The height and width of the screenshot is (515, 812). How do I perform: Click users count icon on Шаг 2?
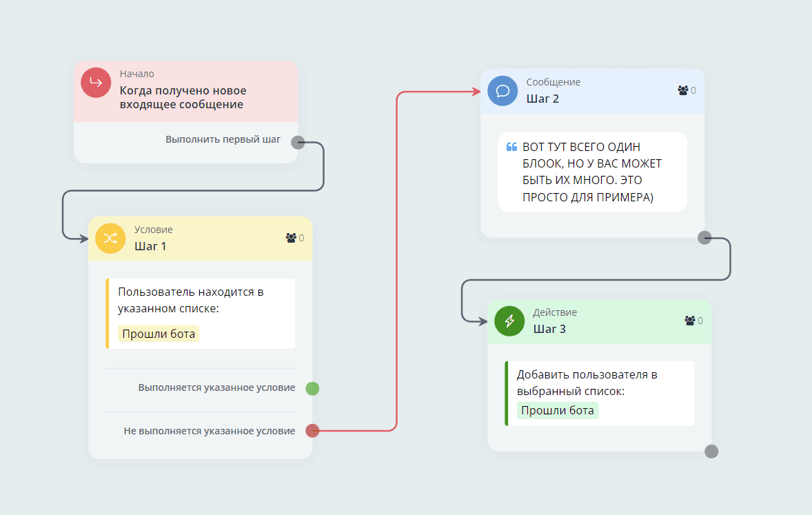[683, 90]
